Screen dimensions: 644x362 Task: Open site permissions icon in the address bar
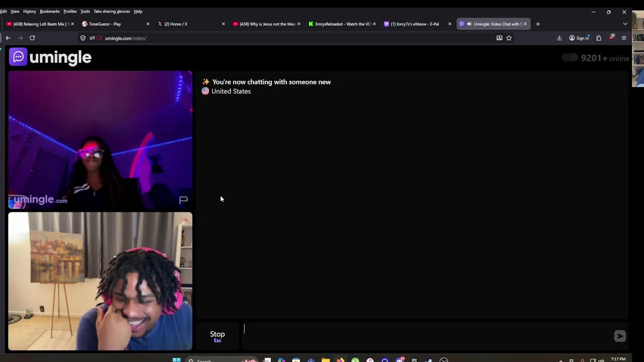click(92, 38)
